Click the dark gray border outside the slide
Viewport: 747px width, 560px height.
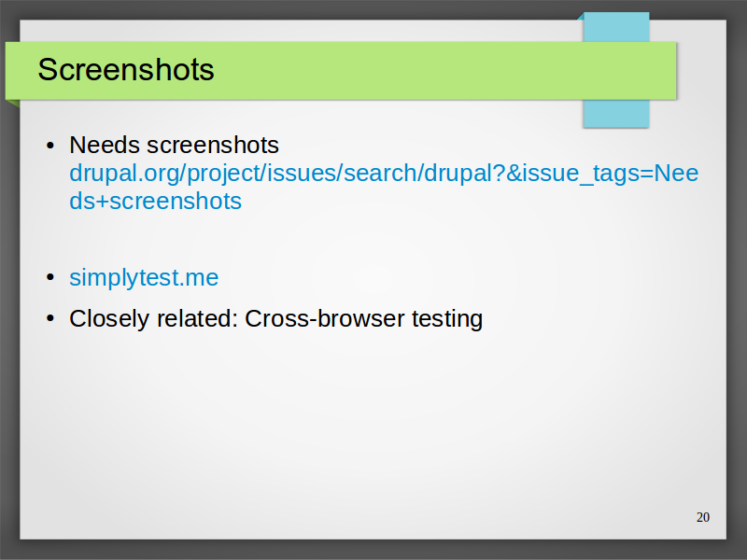9,333
